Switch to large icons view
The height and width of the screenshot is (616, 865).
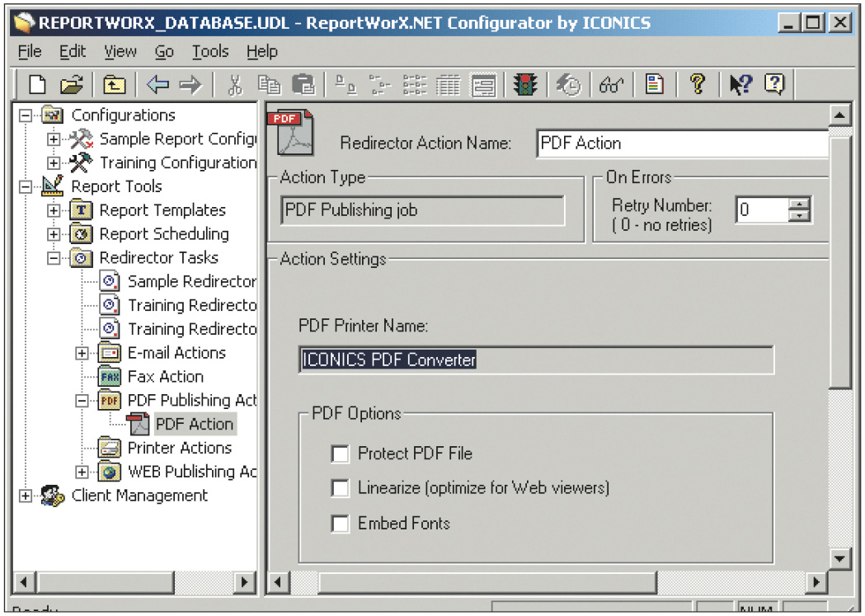click(x=346, y=85)
